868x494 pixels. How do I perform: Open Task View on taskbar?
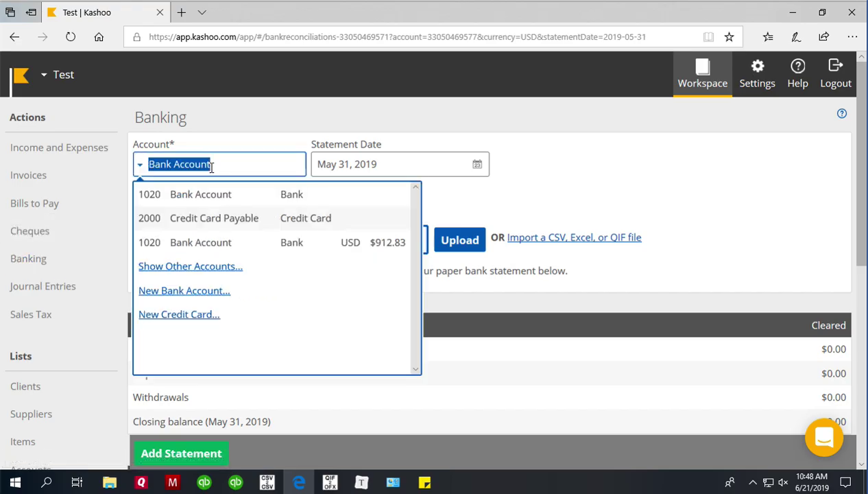pos(77,482)
